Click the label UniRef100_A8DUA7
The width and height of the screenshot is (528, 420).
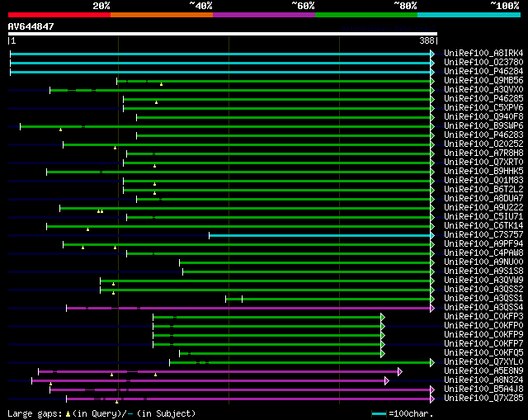pyautogui.click(x=483, y=199)
